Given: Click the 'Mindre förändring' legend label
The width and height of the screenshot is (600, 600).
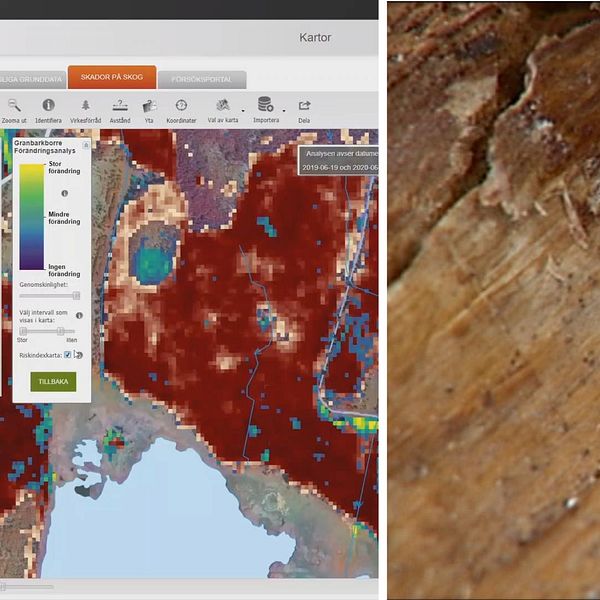Looking at the screenshot, I should point(64,218).
